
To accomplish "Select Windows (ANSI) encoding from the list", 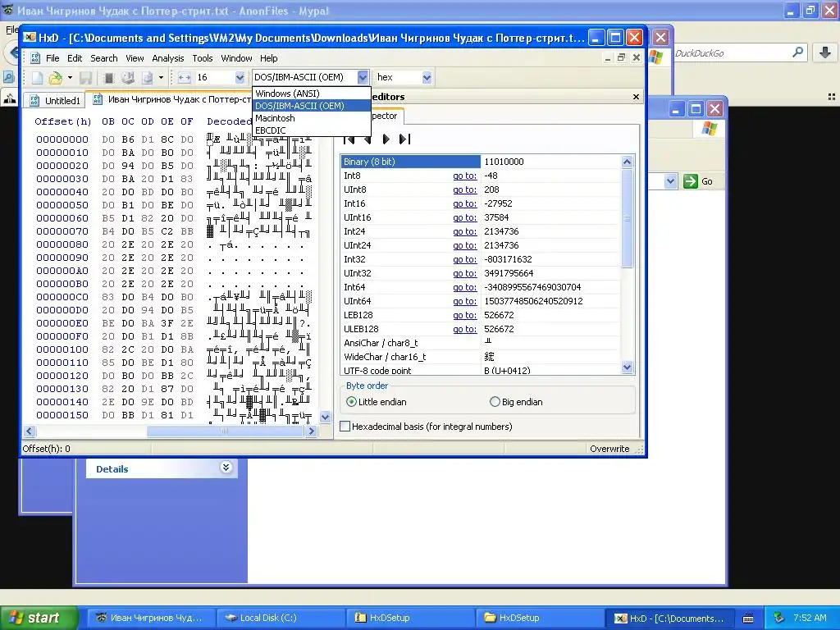I will pos(312,94).
